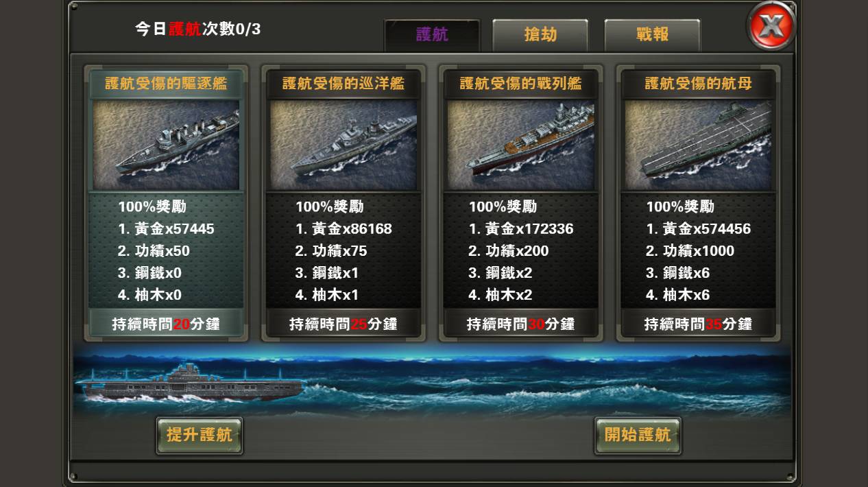The image size is (868, 487).
Task: Click the battleship 功績x200 reward line
Action: pyautogui.click(x=509, y=251)
